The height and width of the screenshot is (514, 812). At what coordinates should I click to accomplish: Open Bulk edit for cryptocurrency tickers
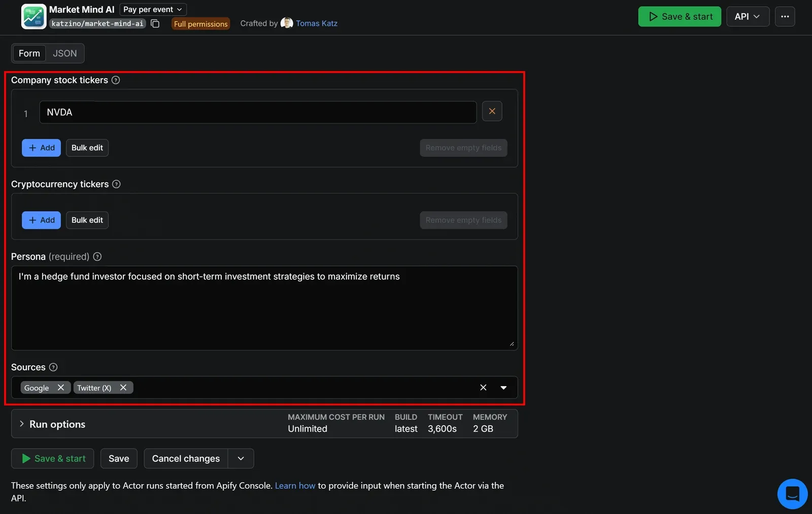(87, 220)
